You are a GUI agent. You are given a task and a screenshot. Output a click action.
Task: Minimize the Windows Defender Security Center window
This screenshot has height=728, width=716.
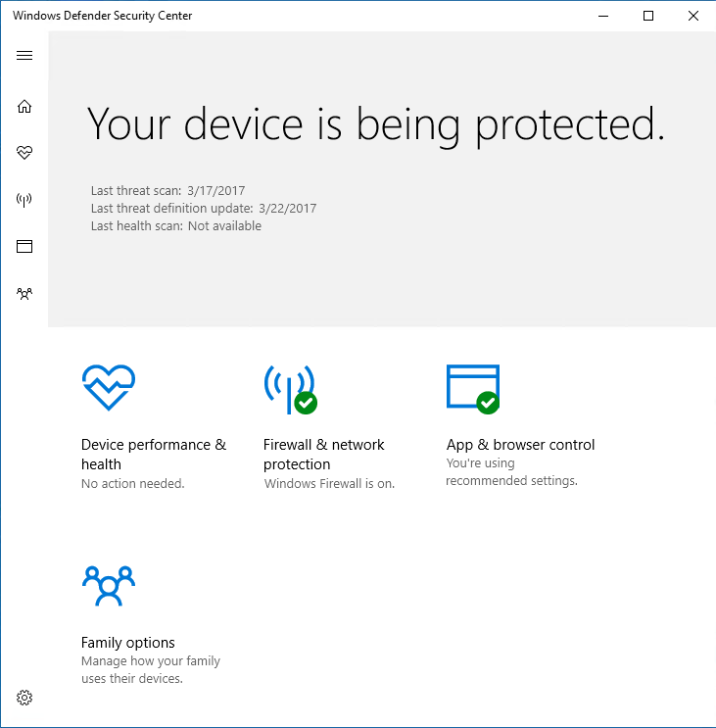tap(602, 16)
